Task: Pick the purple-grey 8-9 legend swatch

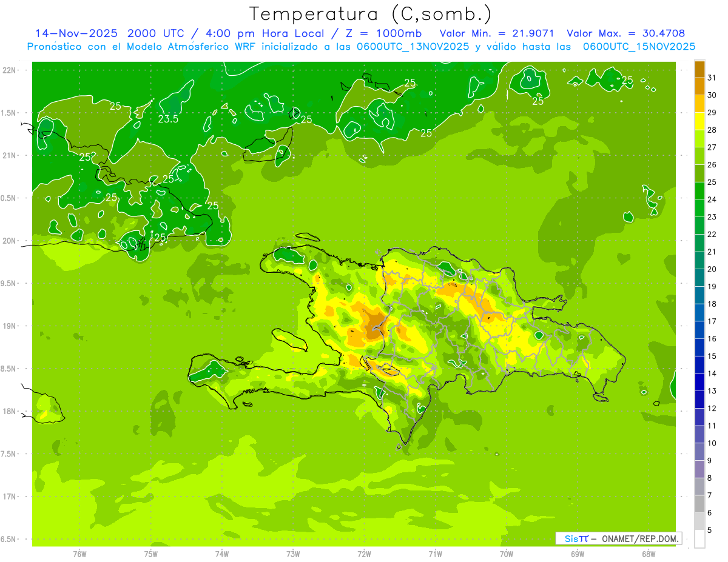Action: click(x=699, y=469)
